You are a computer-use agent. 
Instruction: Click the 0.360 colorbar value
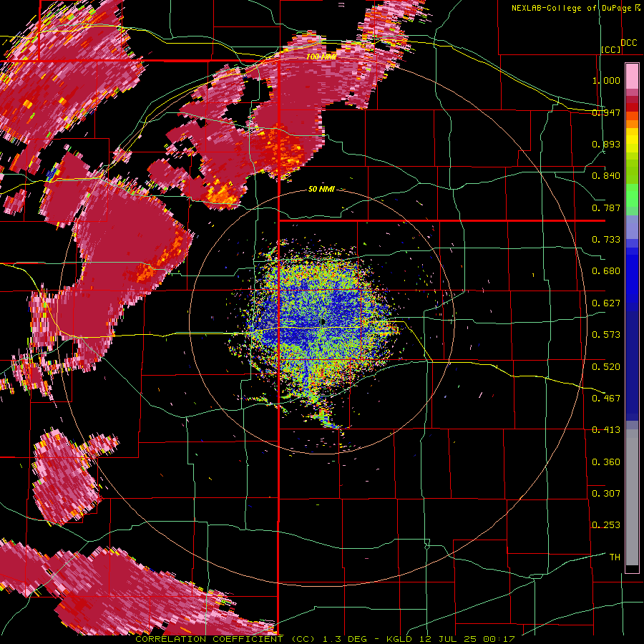tap(606, 462)
